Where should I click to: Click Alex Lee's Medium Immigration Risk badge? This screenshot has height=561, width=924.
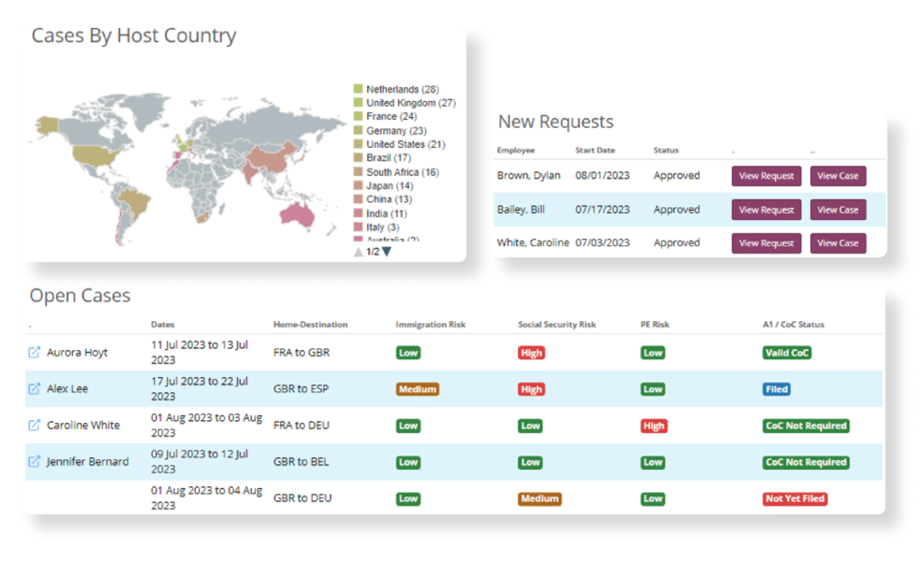[417, 389]
